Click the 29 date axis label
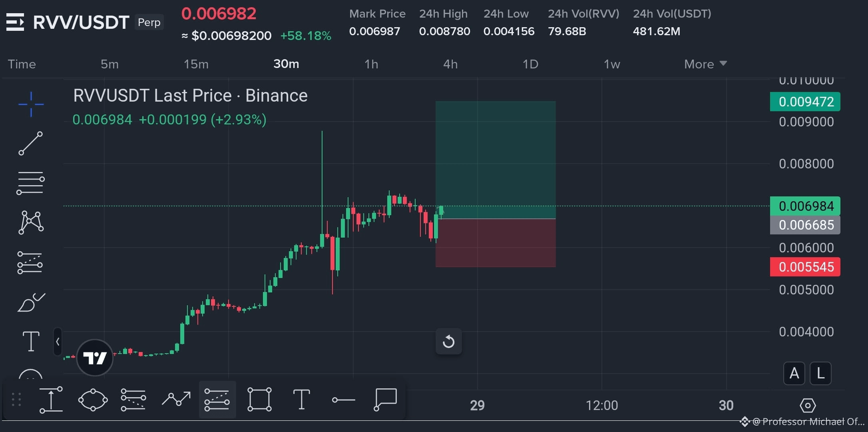Viewport: 868px width, 432px height. [477, 406]
